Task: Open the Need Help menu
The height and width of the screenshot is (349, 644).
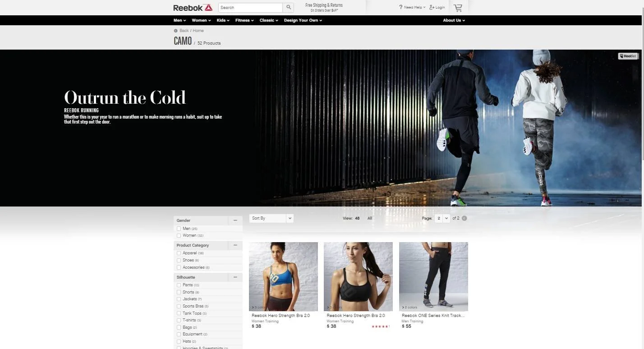Action: click(412, 7)
